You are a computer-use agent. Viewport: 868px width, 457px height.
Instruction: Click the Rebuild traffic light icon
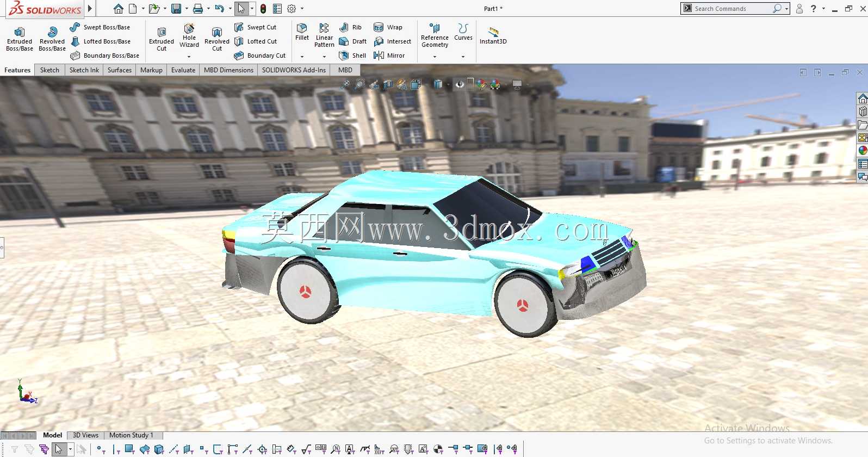[x=263, y=9]
